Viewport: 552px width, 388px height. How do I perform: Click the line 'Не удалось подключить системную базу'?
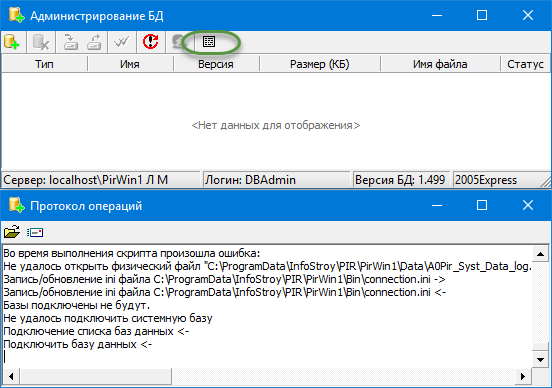coord(108,318)
